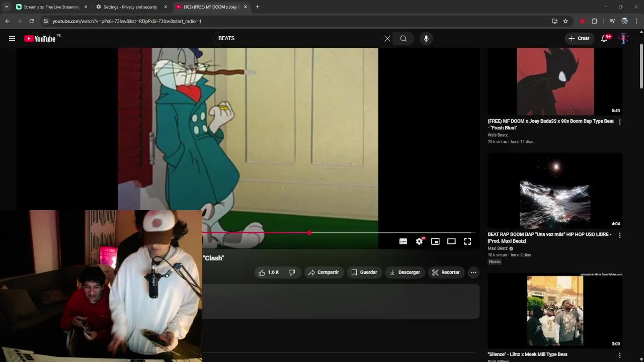Image resolution: width=644 pixels, height=362 pixels.
Task: Click the Recortar clip button
Action: click(x=446, y=272)
